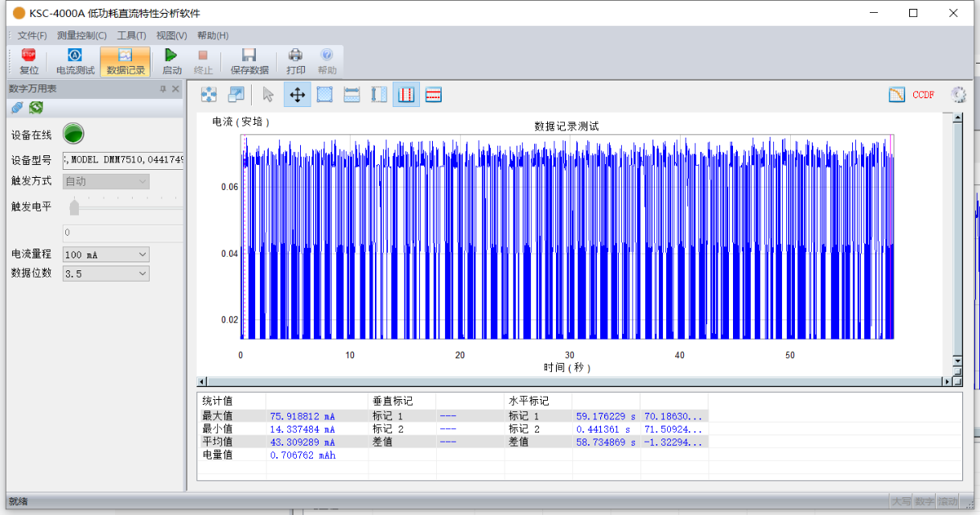Activate the rectangle zoom selection tool
980x515 pixels.
(x=325, y=94)
